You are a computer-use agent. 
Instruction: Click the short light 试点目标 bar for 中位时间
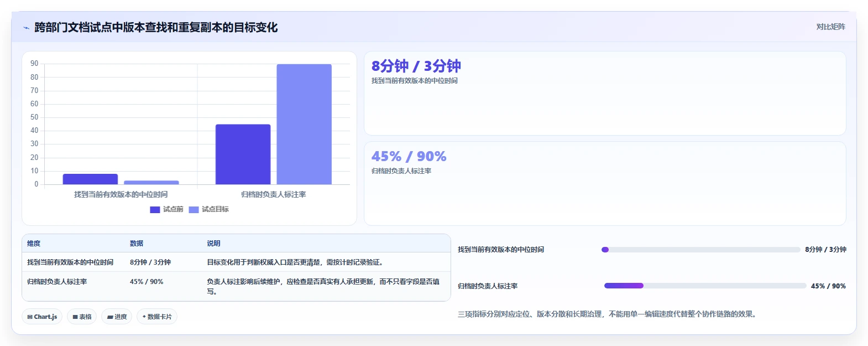pos(151,182)
